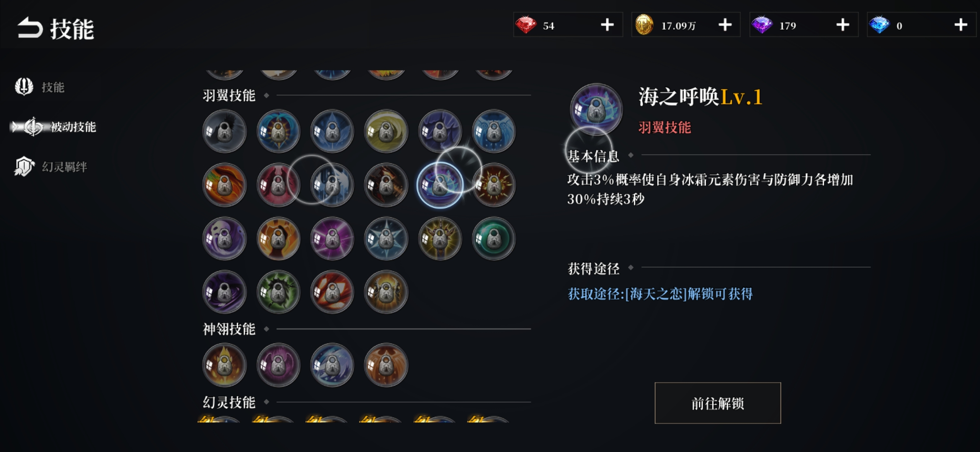This screenshot has height=452, width=980.
Task: Open the 技能 tab in sidebar
Action: click(40, 87)
